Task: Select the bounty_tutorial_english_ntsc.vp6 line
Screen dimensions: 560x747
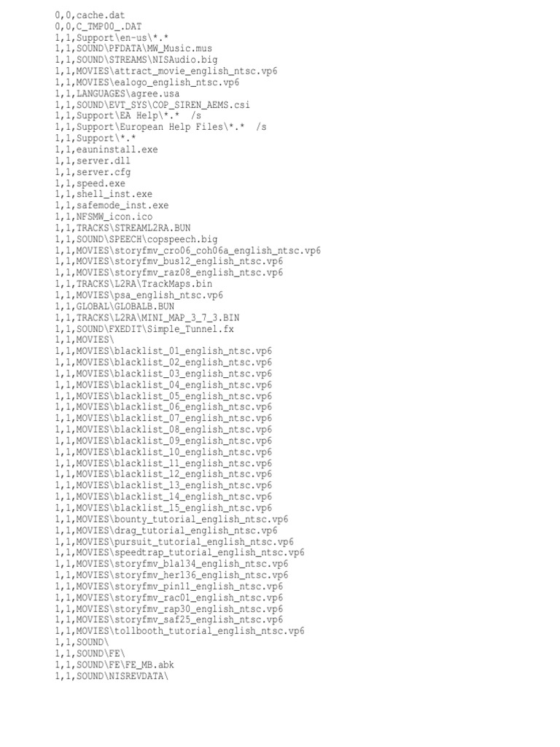Action: tap(171, 519)
